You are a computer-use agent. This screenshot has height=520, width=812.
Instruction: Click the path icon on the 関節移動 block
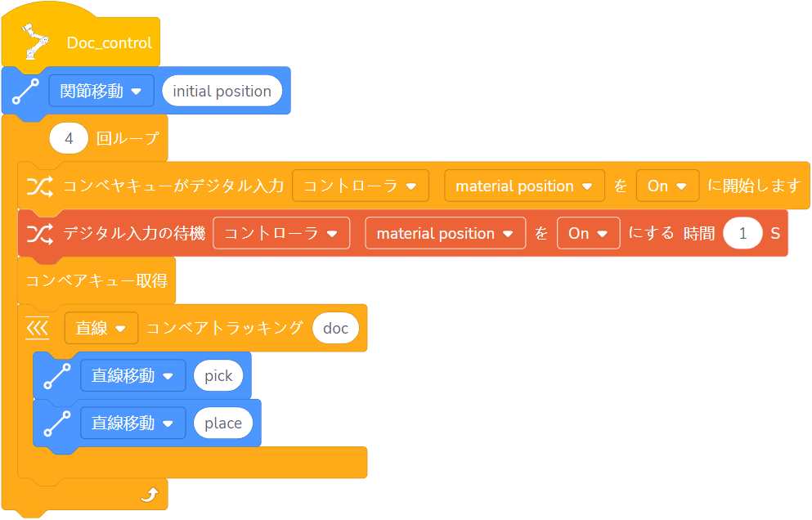(25, 92)
